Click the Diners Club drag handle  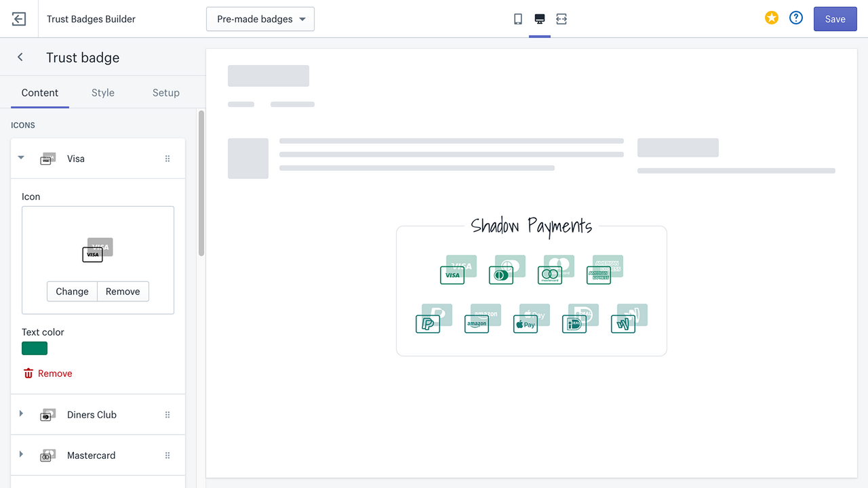coord(167,415)
